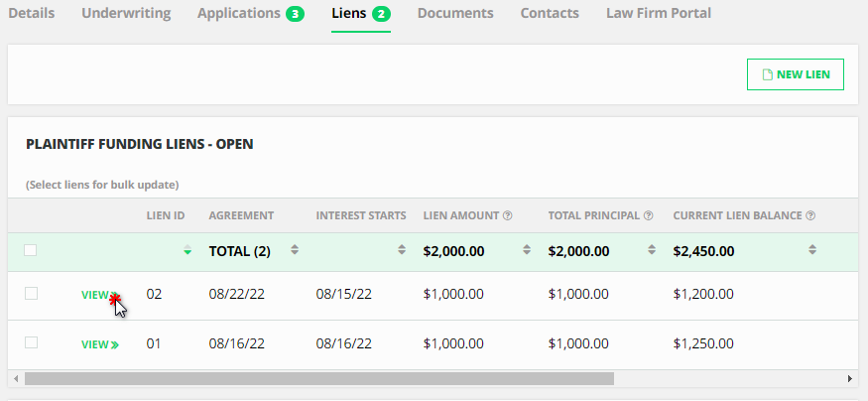Sort by Total Principal column arrows
Viewport: 868px width, 401px height.
(x=651, y=250)
